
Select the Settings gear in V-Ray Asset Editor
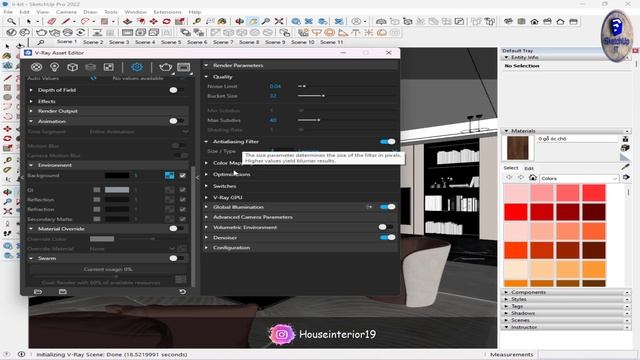[x=137, y=67]
